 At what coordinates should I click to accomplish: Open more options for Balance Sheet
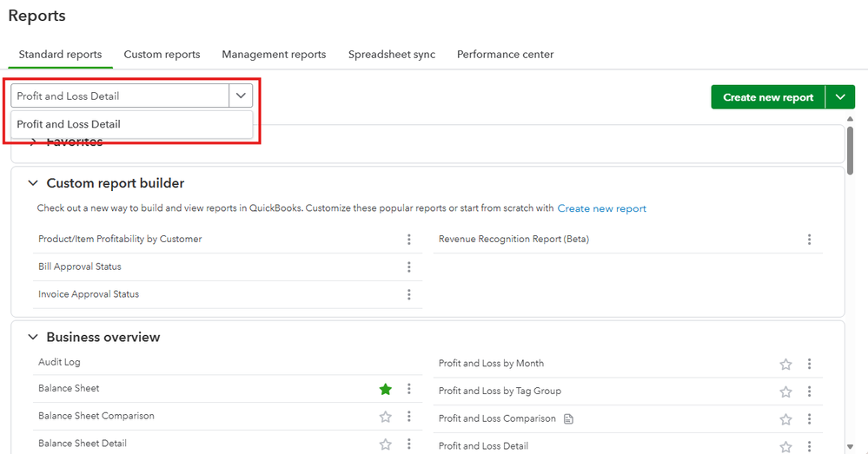(409, 389)
